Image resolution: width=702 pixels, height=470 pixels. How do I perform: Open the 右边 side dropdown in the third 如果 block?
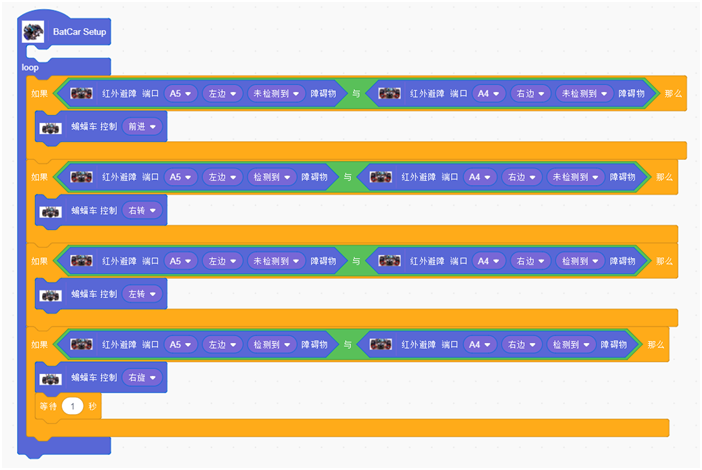[529, 261]
